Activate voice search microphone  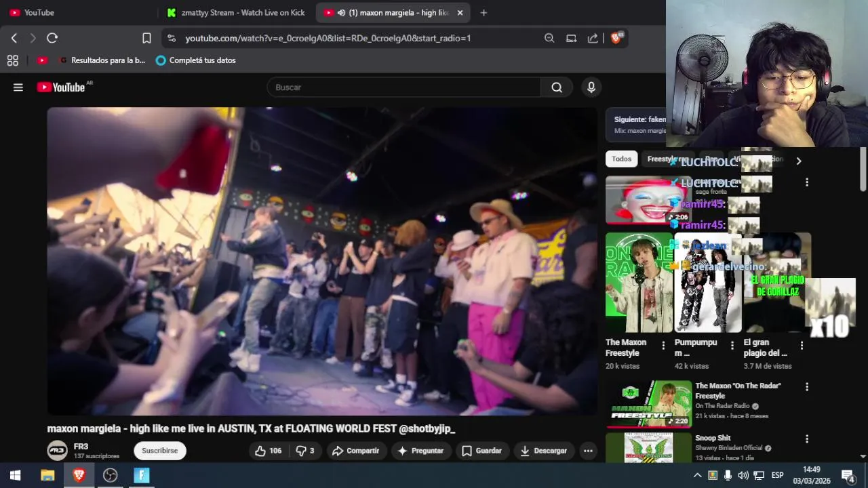(591, 87)
